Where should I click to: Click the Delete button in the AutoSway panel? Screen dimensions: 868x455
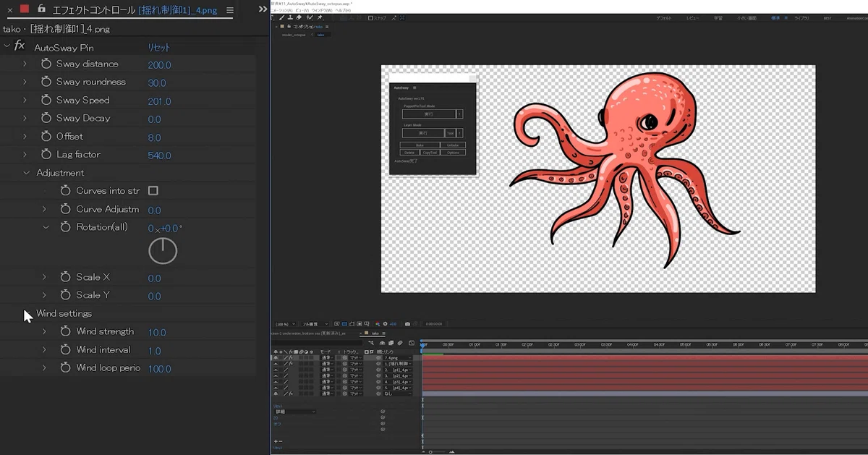coord(409,153)
